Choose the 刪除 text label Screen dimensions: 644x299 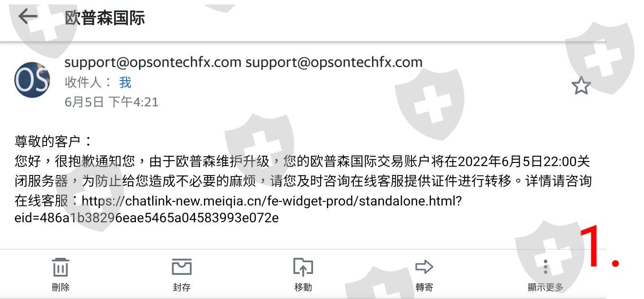pos(60,287)
